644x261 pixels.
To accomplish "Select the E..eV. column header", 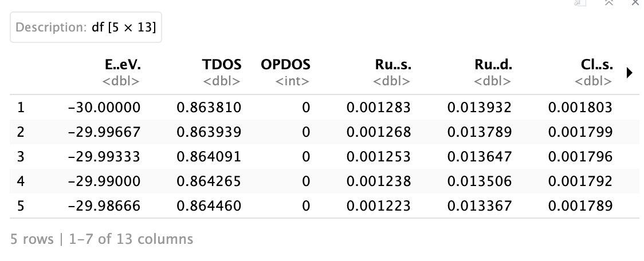I will [x=123, y=65].
